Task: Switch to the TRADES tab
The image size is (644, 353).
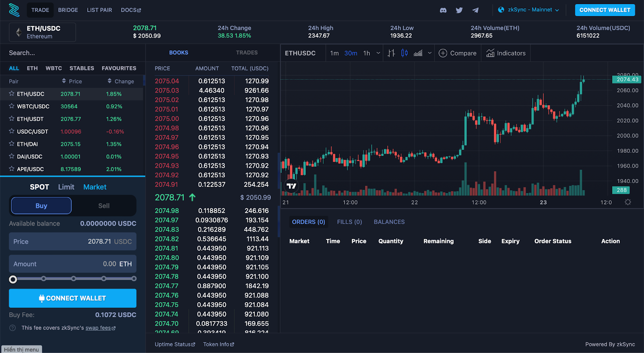Action: [x=247, y=53]
